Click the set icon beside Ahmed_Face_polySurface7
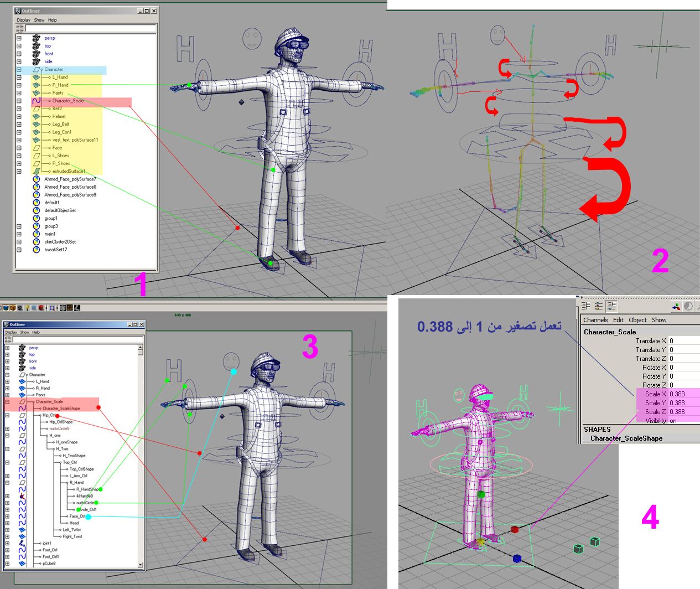 click(37, 179)
